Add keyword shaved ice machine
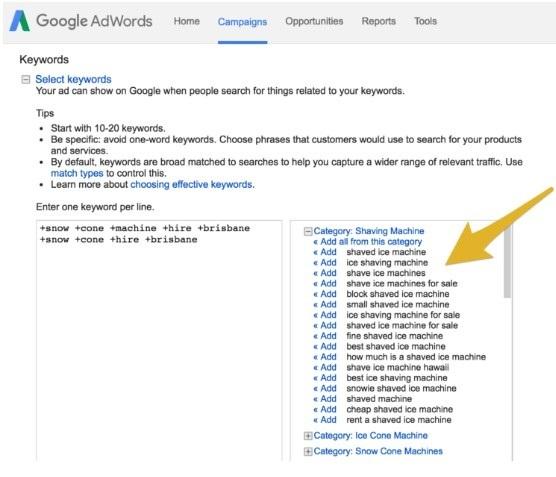This screenshot has height=477, width=556. coord(325,252)
